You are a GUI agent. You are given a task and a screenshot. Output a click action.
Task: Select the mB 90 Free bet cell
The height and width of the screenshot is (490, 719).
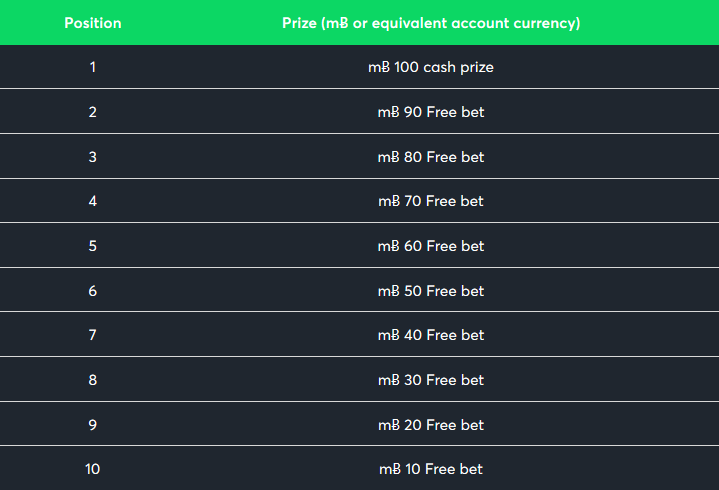[x=431, y=112]
